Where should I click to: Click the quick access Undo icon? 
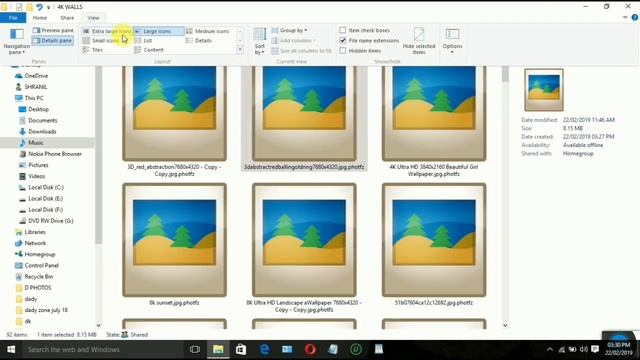(39, 7)
